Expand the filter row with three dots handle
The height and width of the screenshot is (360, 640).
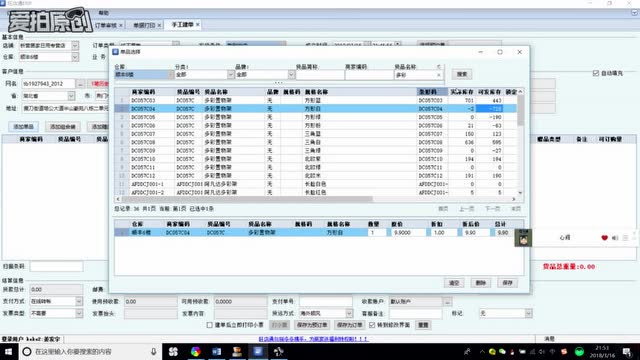point(278,83)
